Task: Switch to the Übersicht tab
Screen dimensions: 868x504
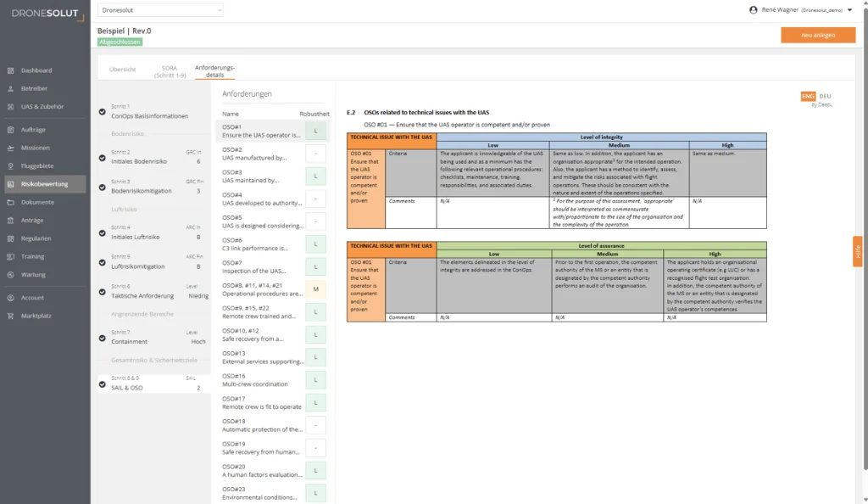Action: coord(123,70)
